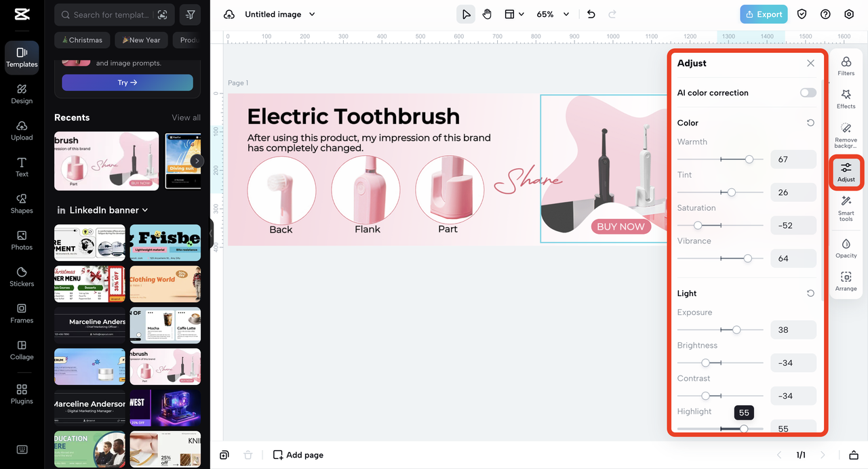This screenshot has width=868, height=469.
Task: Open the Plugins panel
Action: (x=22, y=394)
